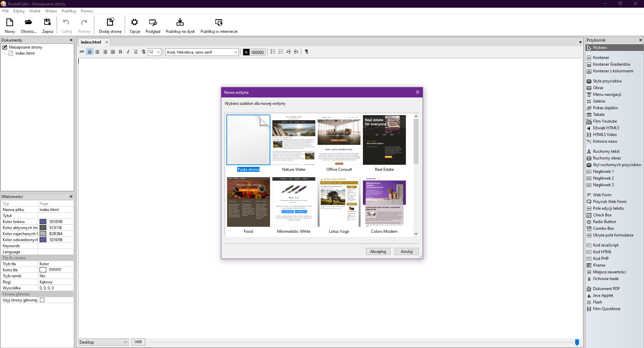The width and height of the screenshot is (644, 348).
Task: Open the font size dropdown
Action: pyautogui.click(x=158, y=52)
